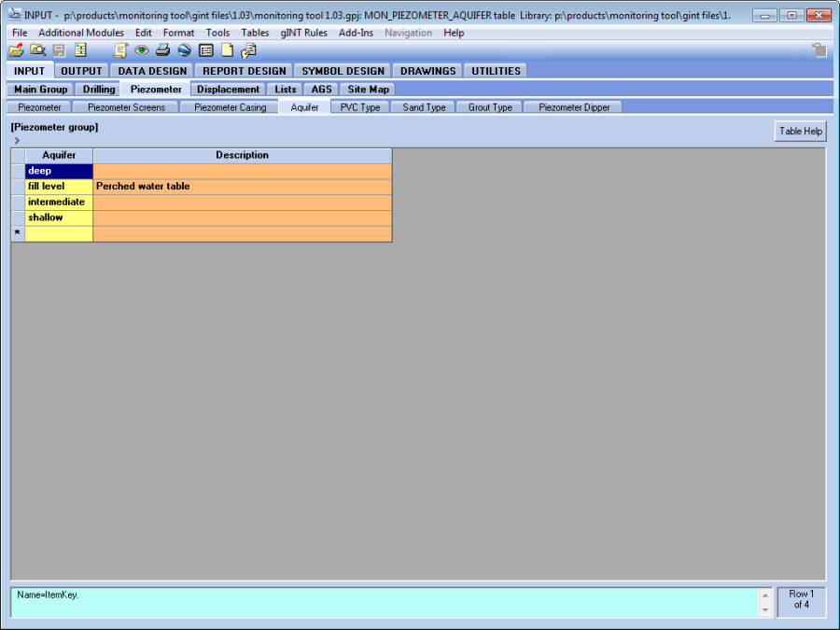Click the scroll down arrow in message box

click(x=766, y=609)
